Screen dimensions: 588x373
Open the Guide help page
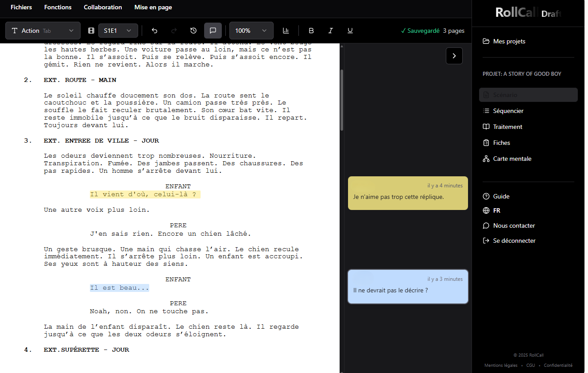click(496, 196)
